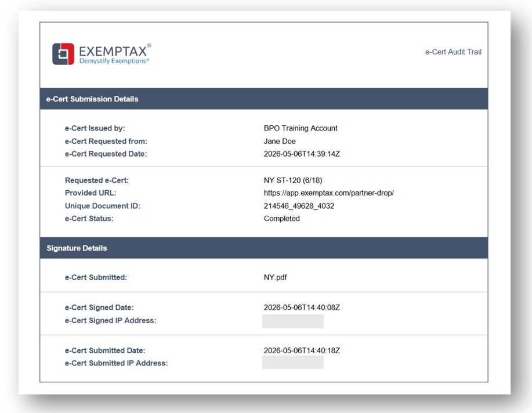Click the 'e-Cert Submitted Date:' label
532x413 pixels.
[x=105, y=350]
